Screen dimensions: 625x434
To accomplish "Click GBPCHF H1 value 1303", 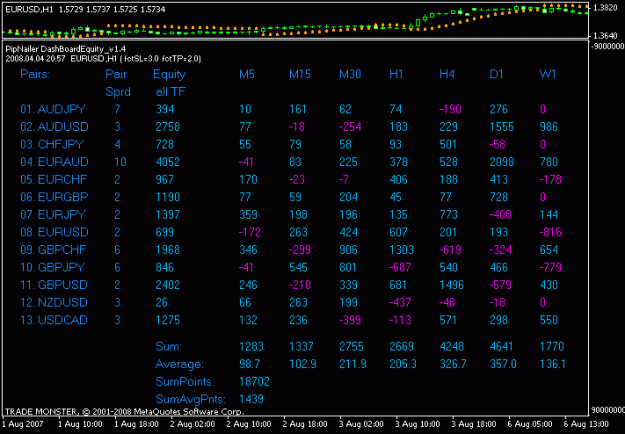I will 401,249.
